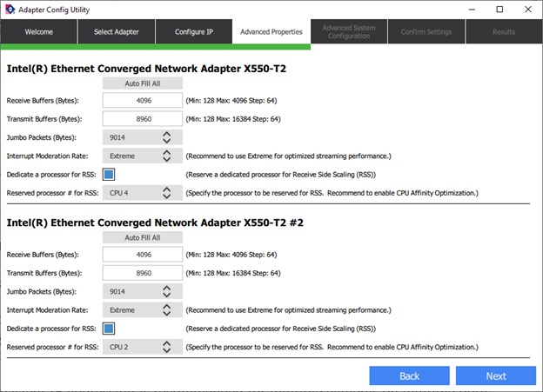543x392 pixels.
Task: Click the first adapter heading 'Intel(R) Ethernet Converged Network Adapter X550-T2'
Action: pyautogui.click(x=146, y=69)
